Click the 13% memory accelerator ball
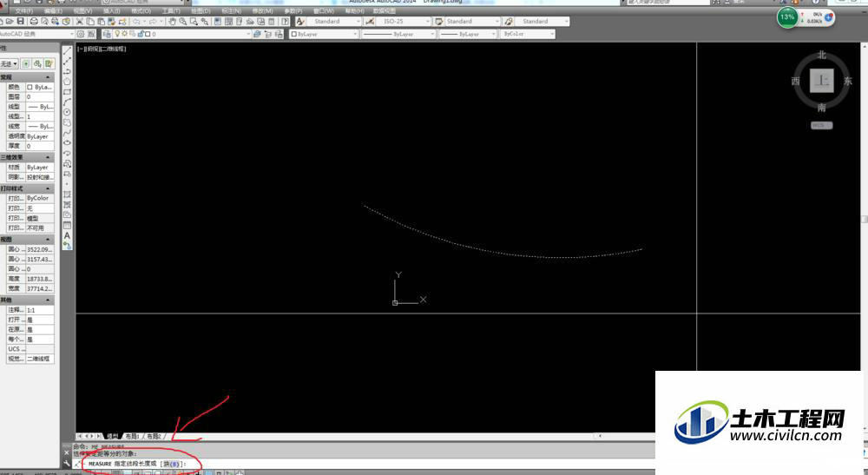Viewport: 868px width, 475px height. click(787, 17)
